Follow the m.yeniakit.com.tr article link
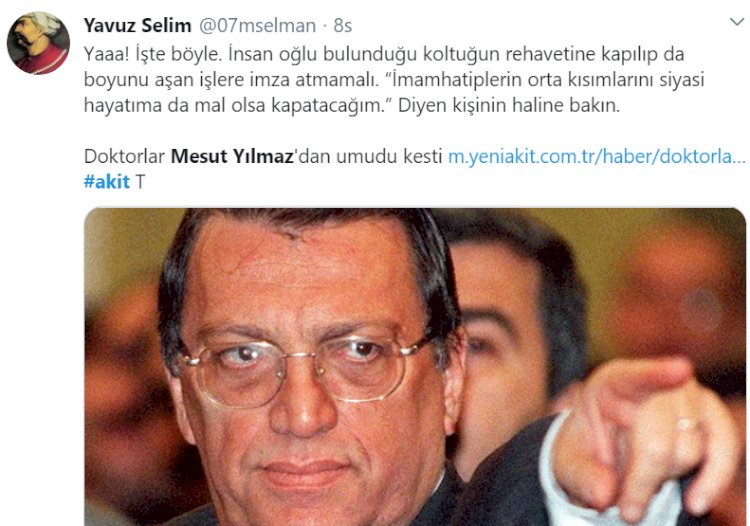 596,156
